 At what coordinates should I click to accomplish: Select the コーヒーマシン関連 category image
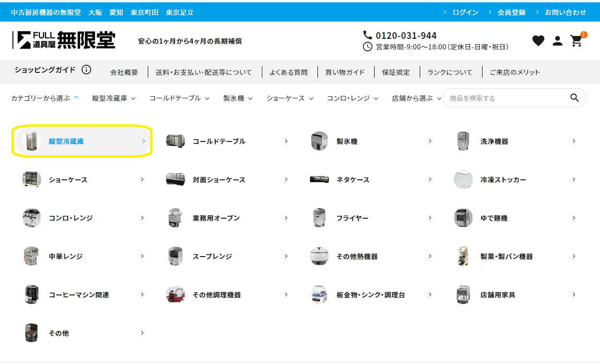pyautogui.click(x=32, y=294)
